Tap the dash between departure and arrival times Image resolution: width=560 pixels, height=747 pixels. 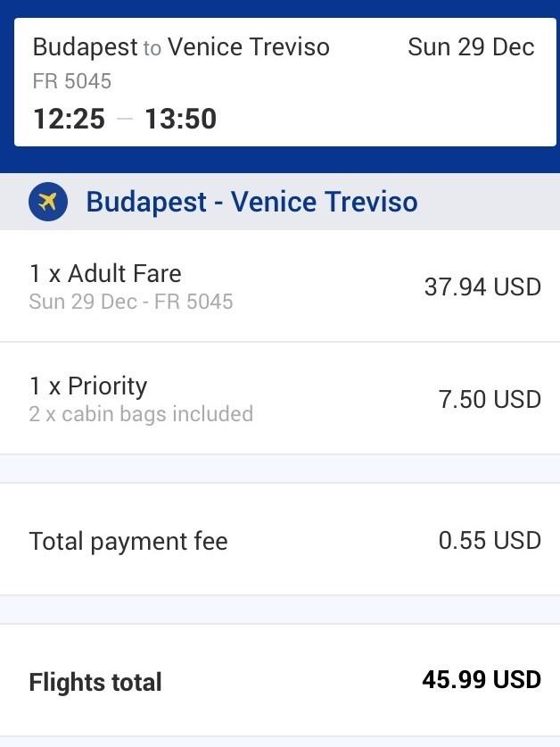click(125, 120)
